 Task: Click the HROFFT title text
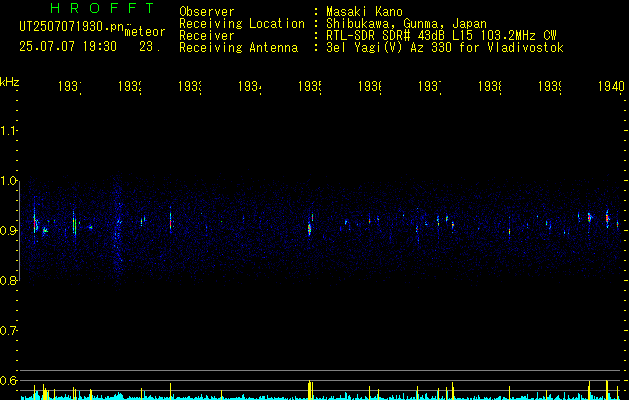[x=103, y=8]
